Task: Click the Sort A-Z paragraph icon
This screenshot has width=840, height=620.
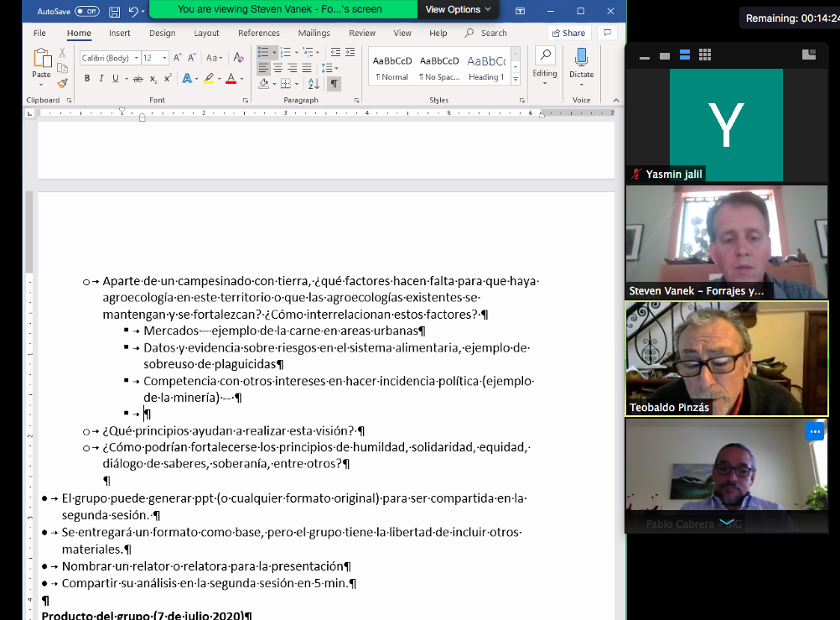Action: pos(313,84)
